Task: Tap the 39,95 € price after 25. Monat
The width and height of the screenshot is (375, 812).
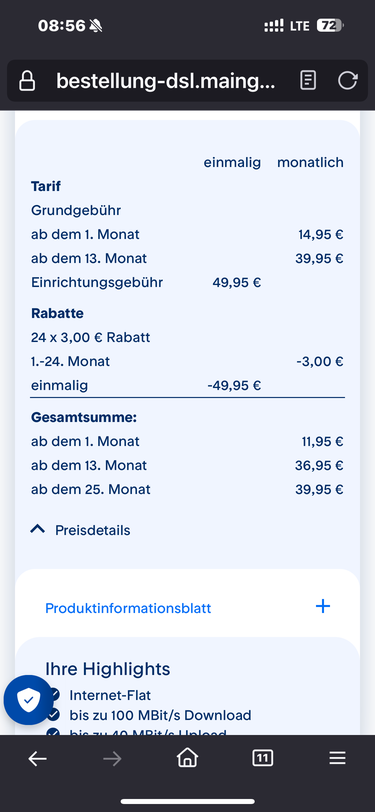Action: [319, 489]
